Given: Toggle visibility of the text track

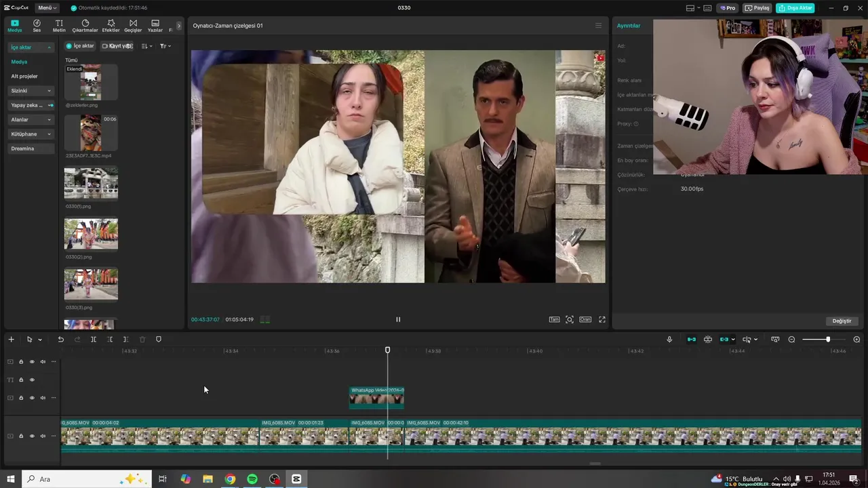Looking at the screenshot, I should pyautogui.click(x=32, y=380).
